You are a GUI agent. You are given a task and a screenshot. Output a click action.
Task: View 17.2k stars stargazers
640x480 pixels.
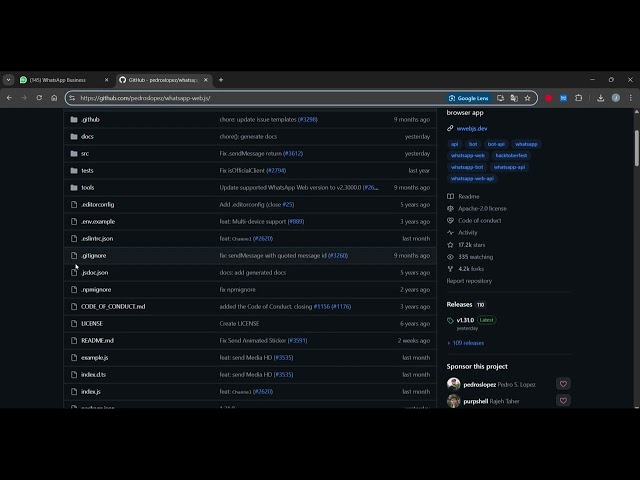(471, 245)
